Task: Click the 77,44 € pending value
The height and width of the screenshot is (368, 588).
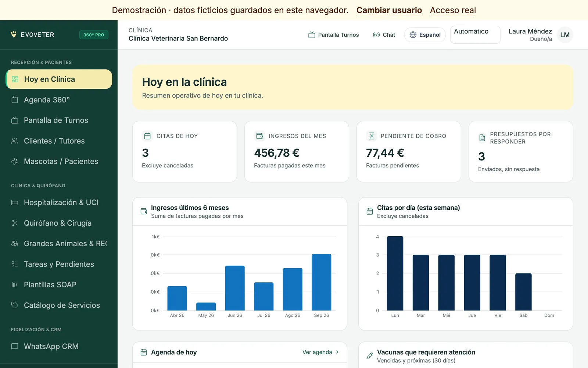Action: tap(385, 153)
